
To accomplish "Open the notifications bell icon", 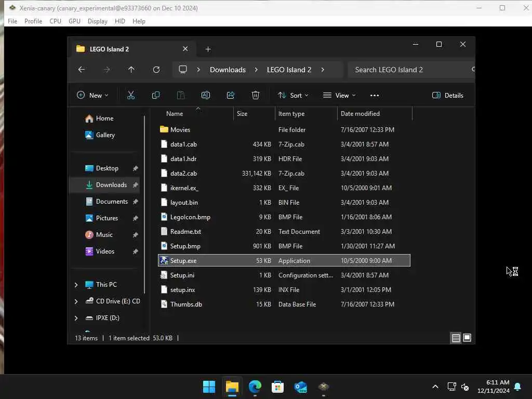I will 518,387.
